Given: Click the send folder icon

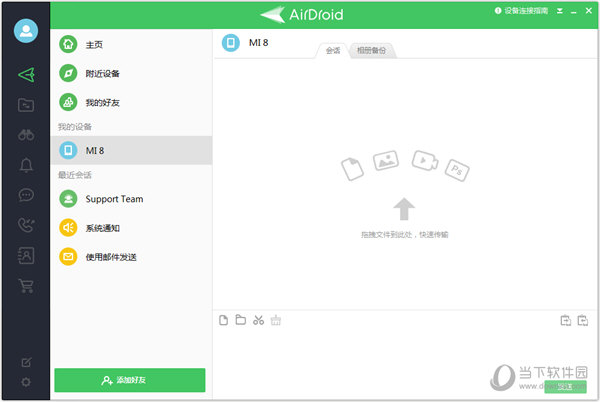Looking at the screenshot, I should point(241,320).
